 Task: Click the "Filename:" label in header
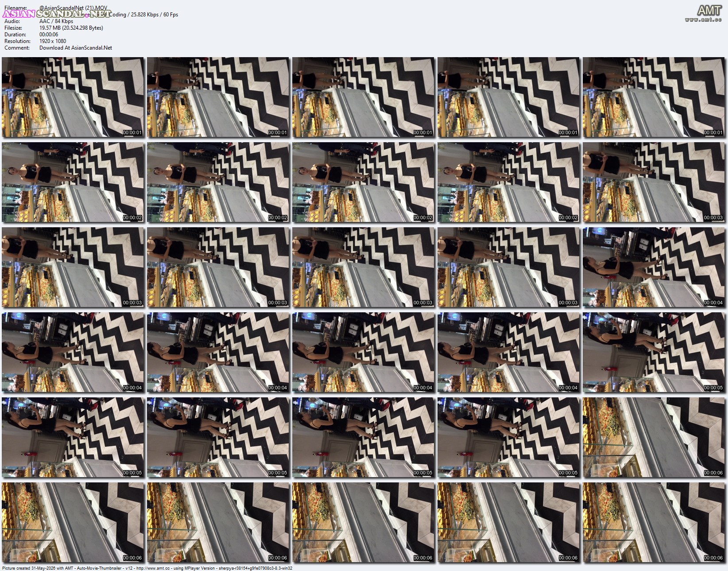(15, 8)
